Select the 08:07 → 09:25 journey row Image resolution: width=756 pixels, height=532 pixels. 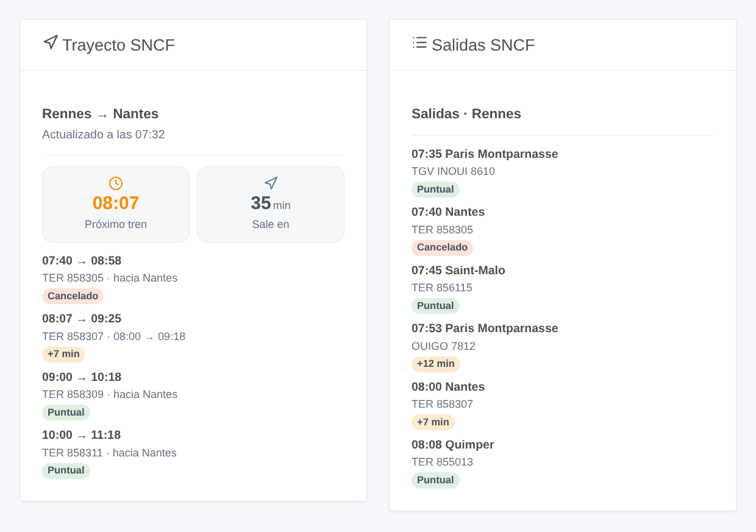[x=82, y=319]
